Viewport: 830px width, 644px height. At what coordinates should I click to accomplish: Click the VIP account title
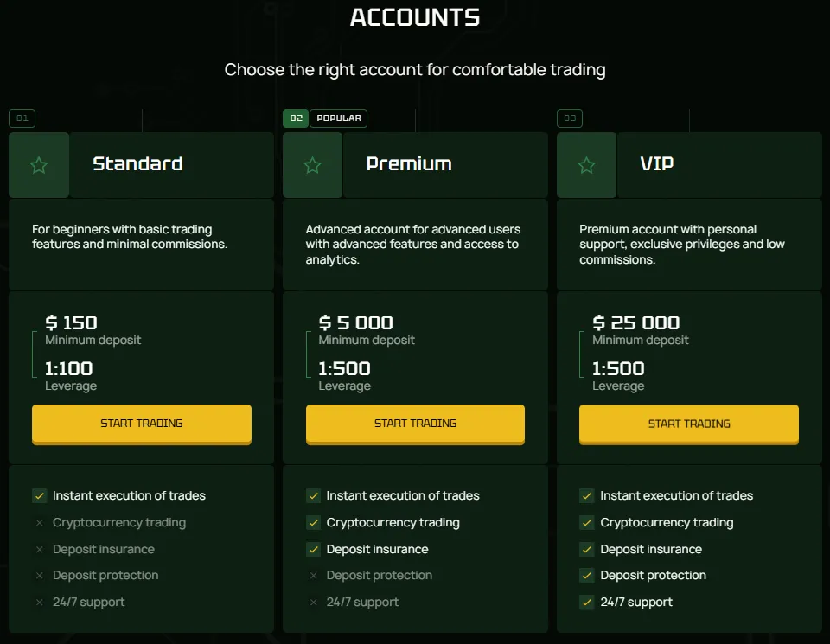656,164
